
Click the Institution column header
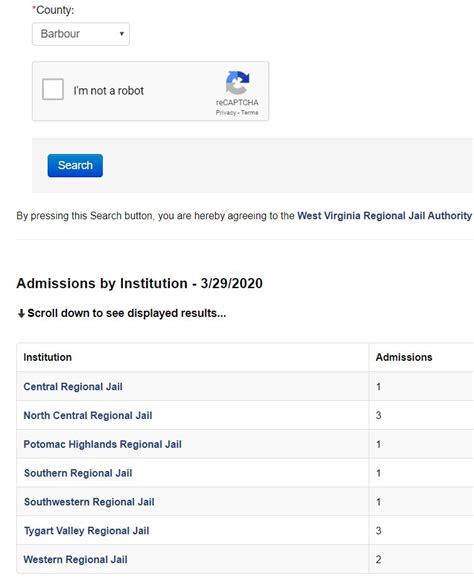[47, 357]
